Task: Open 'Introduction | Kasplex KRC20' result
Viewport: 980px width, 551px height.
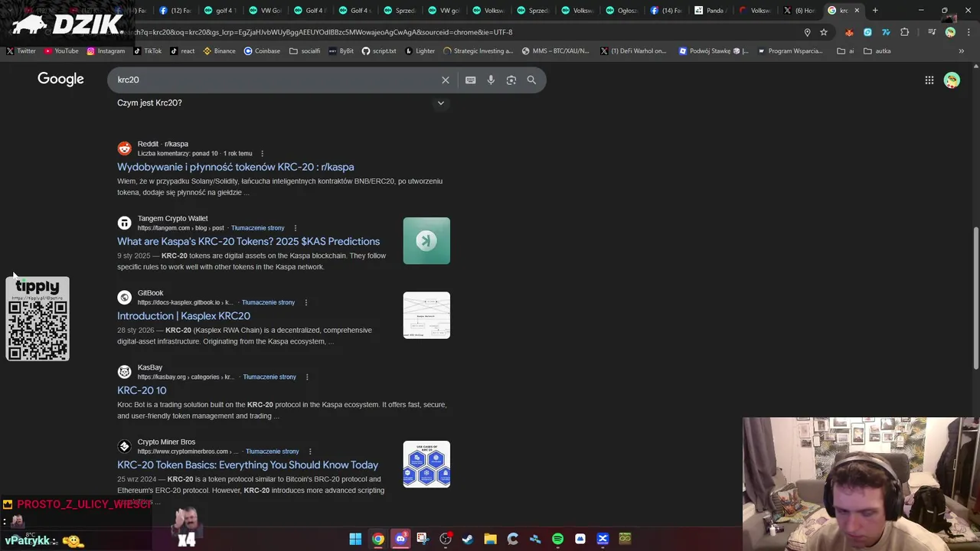Action: 184,315
